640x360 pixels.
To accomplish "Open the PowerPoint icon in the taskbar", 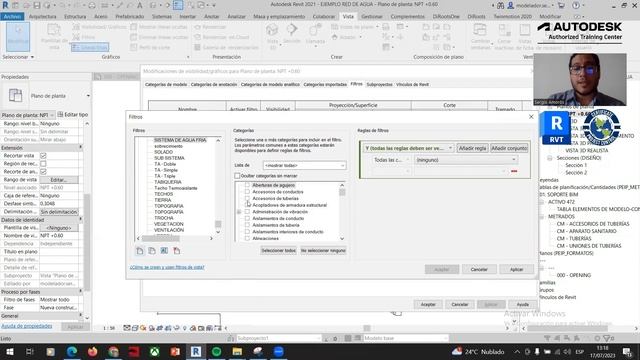I will (x=175, y=351).
